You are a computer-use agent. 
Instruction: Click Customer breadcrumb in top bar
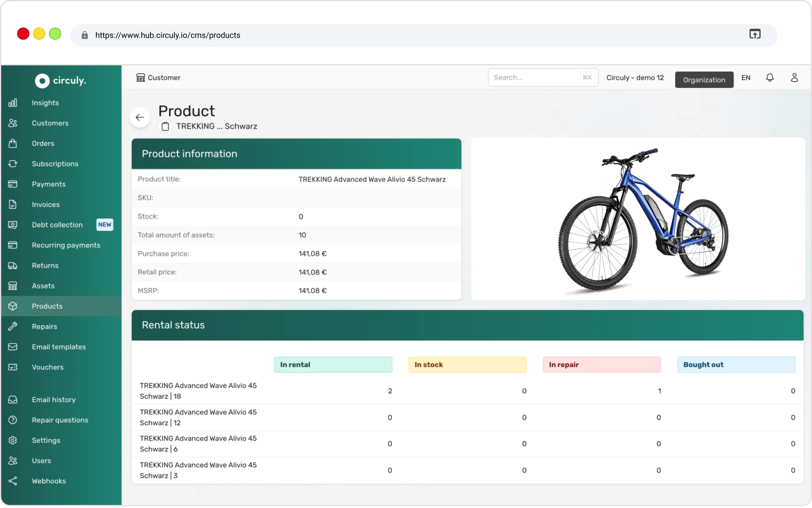click(x=158, y=78)
